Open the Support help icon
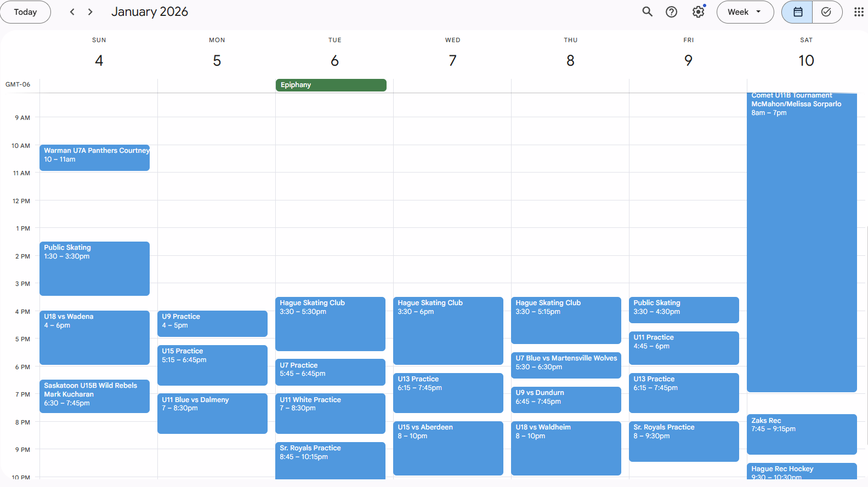This screenshot has height=487, width=868. point(671,12)
